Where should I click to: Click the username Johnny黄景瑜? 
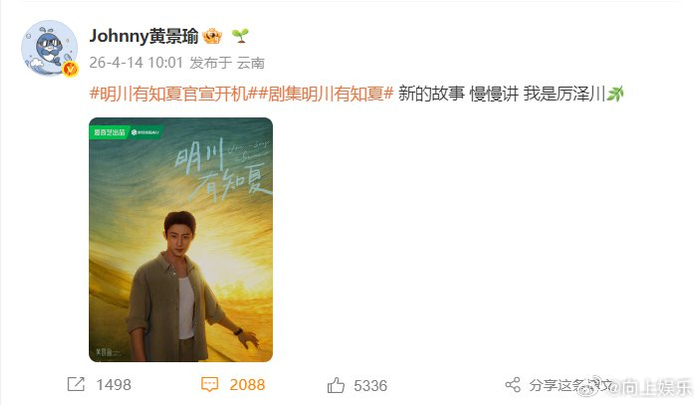coord(144,36)
